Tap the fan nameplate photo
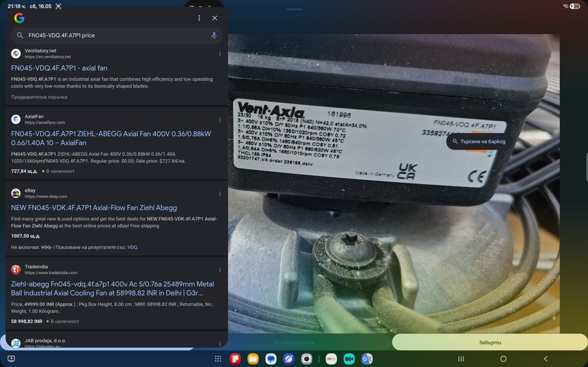Image resolution: width=588 pixels, height=367 pixels. tap(394, 184)
